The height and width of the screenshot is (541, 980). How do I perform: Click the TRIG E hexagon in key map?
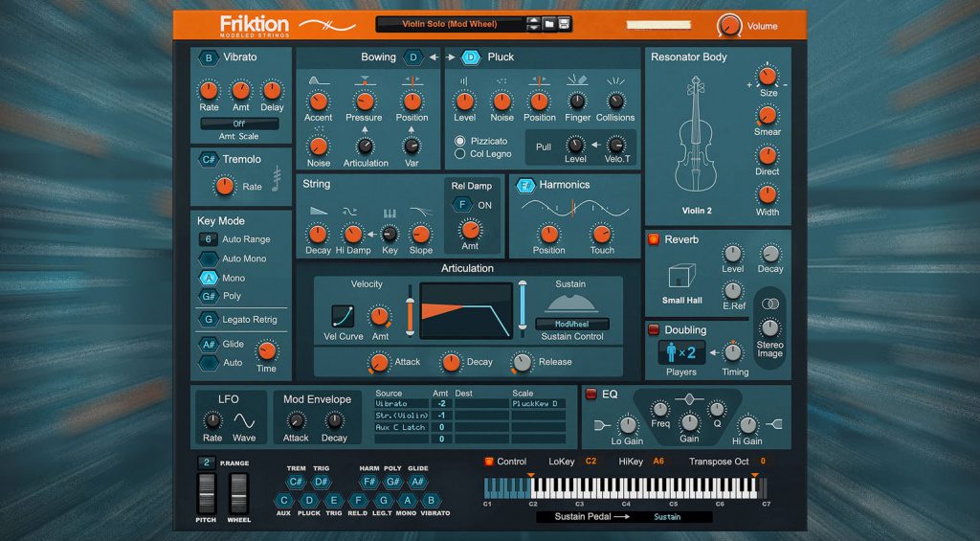333,501
